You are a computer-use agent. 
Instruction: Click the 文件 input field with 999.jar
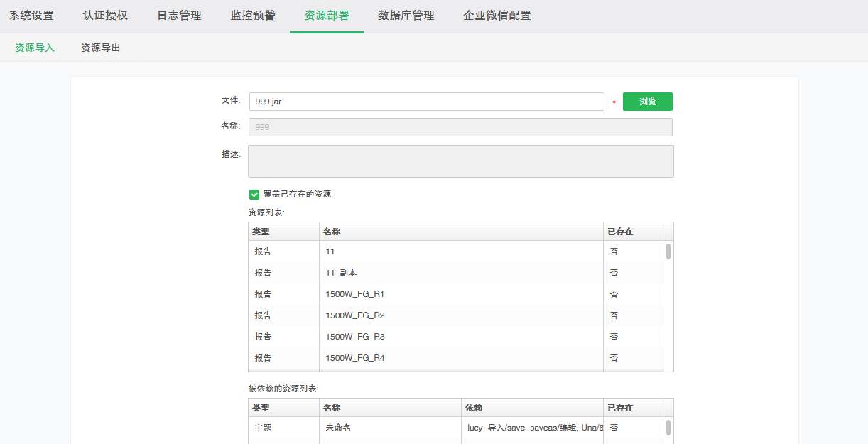coord(426,102)
